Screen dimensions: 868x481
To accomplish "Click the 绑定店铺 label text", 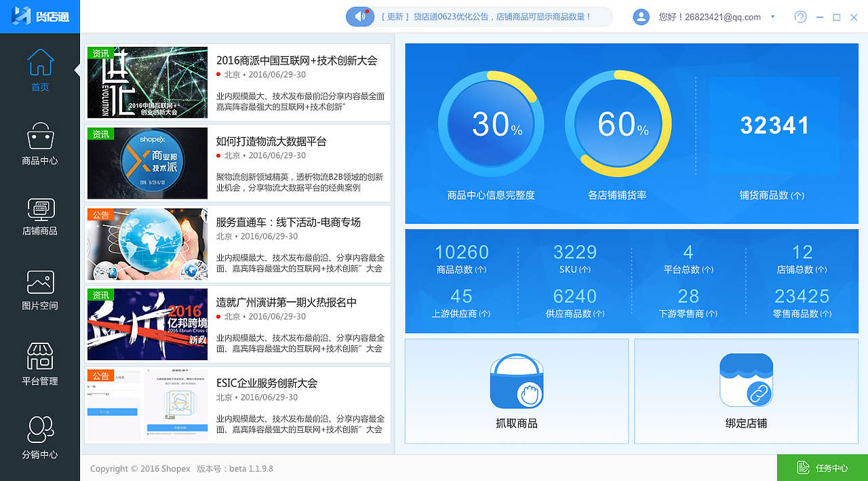I will (746, 423).
